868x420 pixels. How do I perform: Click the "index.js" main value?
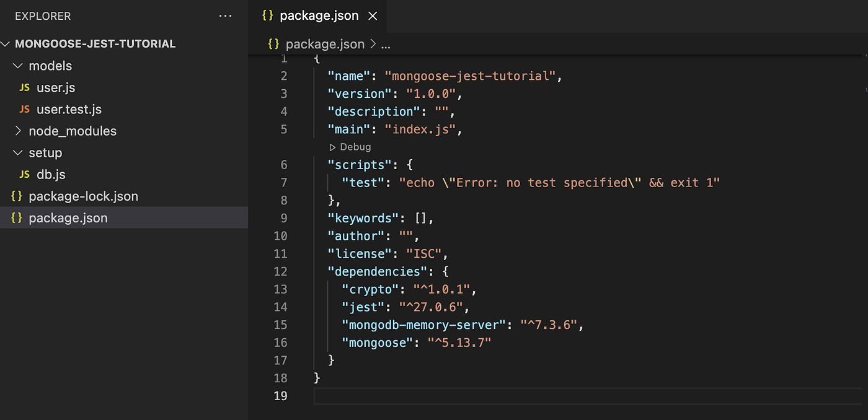(420, 130)
